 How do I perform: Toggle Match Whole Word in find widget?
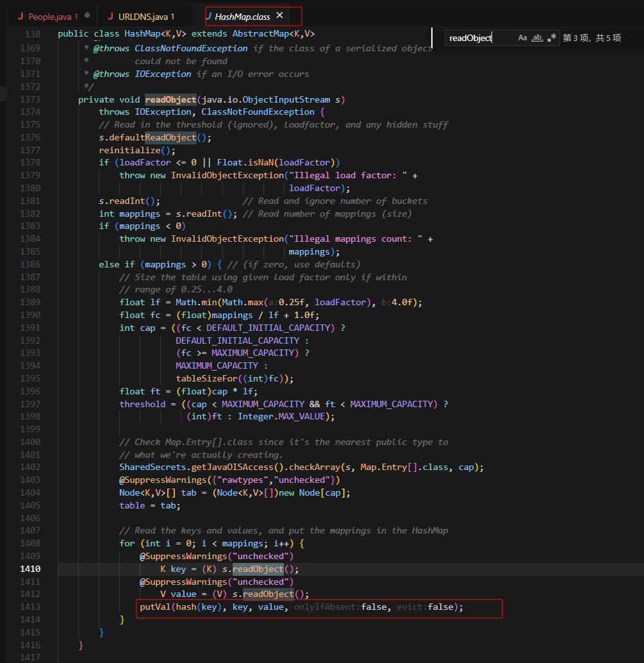click(538, 38)
